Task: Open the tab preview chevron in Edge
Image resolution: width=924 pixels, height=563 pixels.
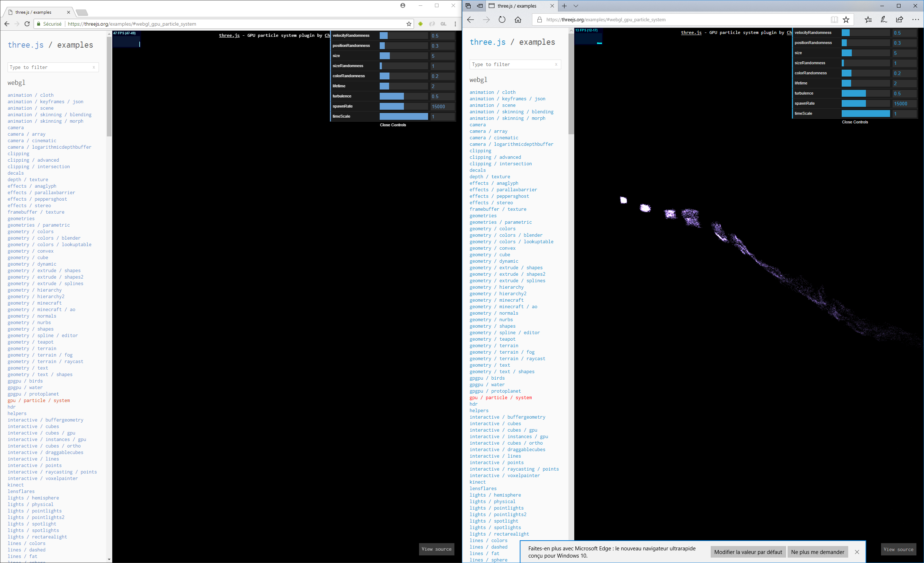Action: pyautogui.click(x=576, y=6)
